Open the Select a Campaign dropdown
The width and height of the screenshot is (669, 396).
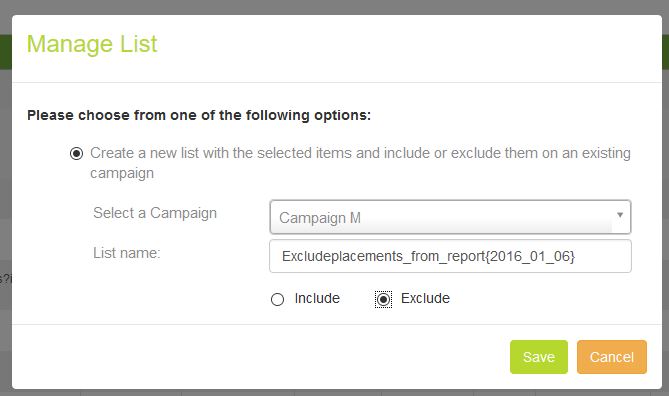point(450,217)
